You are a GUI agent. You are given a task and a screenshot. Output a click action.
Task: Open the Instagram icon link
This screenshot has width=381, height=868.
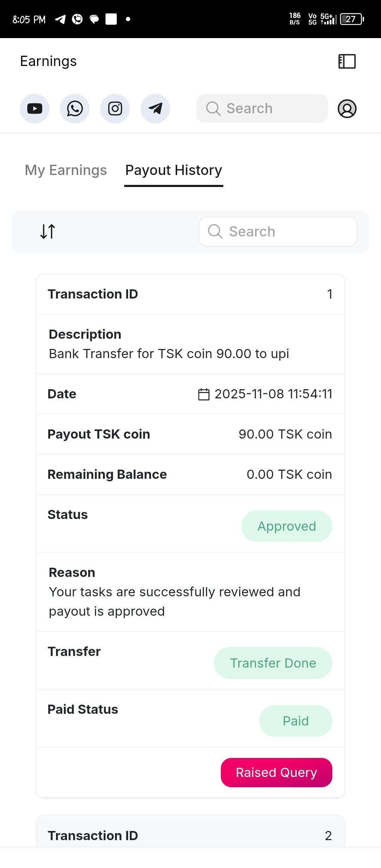click(x=115, y=109)
